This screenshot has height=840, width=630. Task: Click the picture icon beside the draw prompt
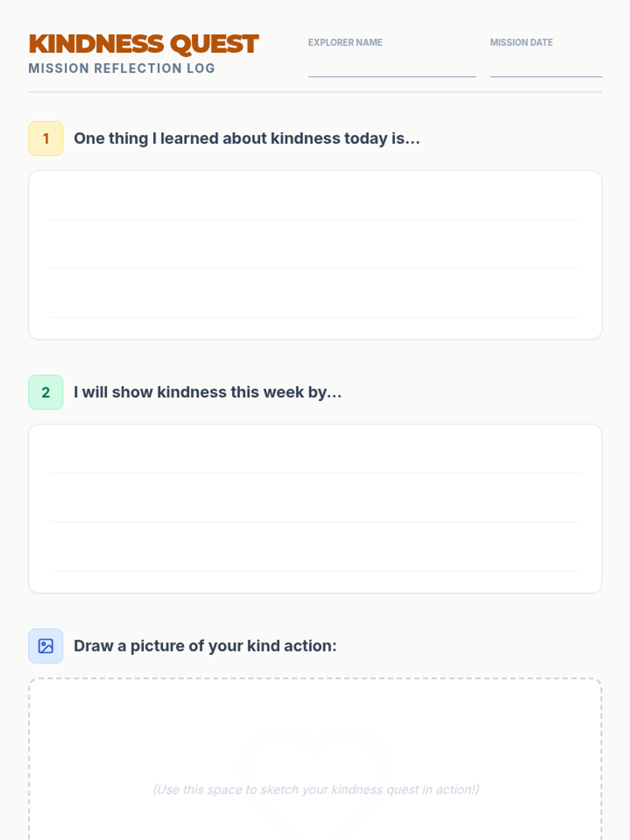46,646
